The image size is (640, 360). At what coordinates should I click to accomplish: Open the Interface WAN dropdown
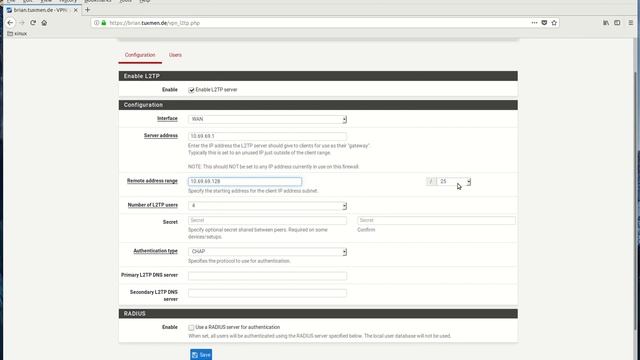point(267,119)
